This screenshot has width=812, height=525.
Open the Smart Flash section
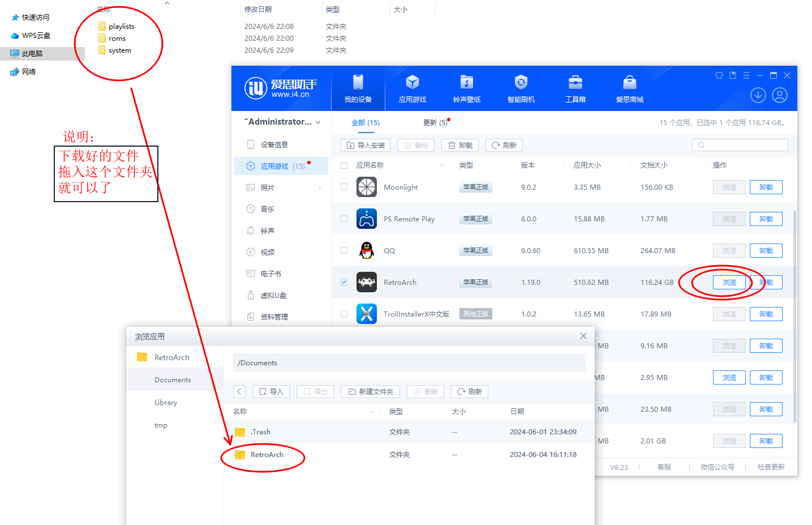point(521,88)
